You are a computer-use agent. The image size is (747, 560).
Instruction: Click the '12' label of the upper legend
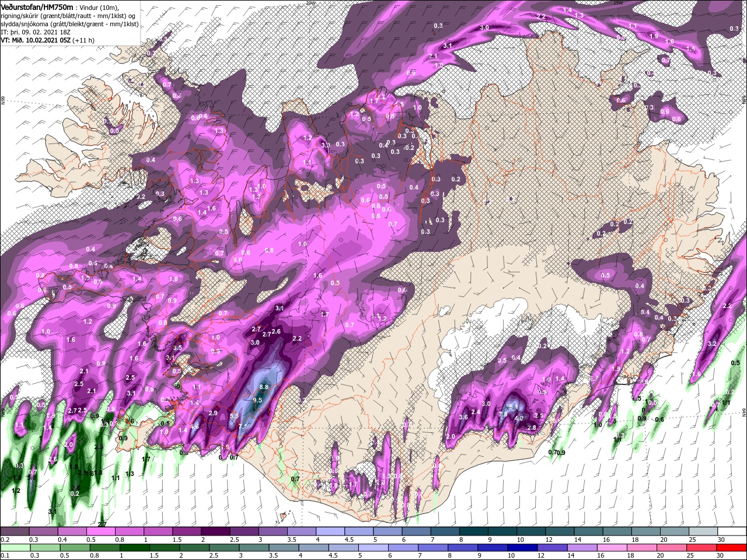(x=549, y=540)
